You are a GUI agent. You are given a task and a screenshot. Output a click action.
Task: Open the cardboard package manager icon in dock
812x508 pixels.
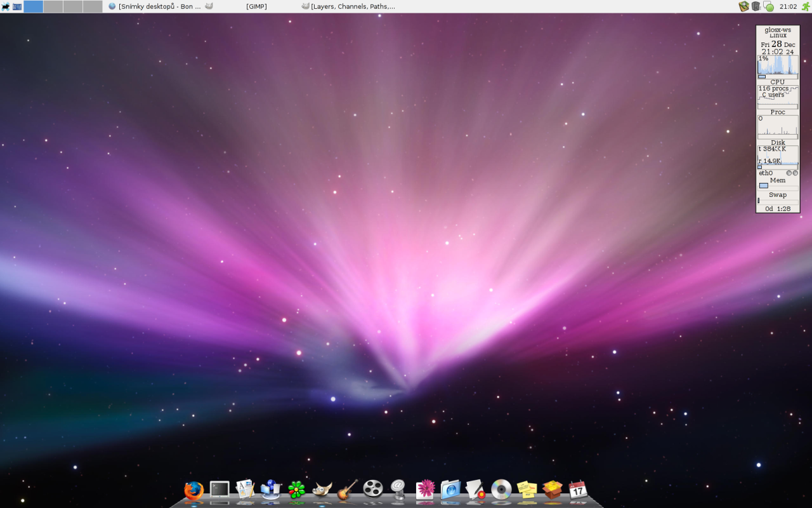pos(552,490)
